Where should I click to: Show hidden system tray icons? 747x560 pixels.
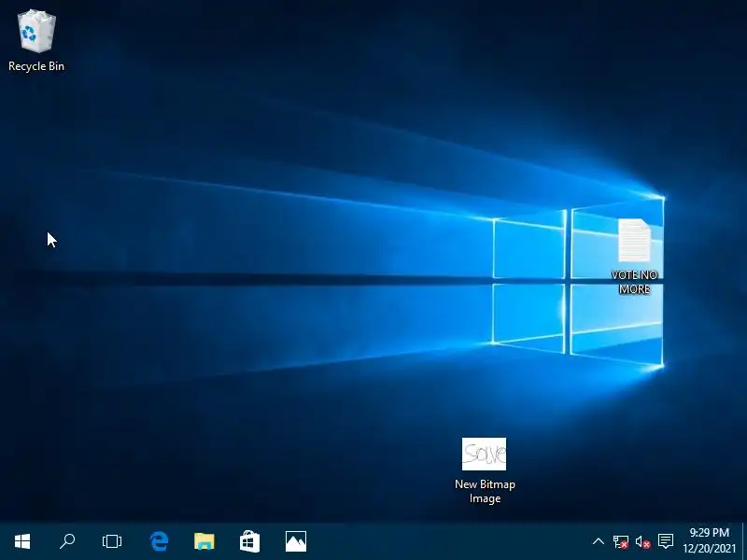tap(599, 541)
